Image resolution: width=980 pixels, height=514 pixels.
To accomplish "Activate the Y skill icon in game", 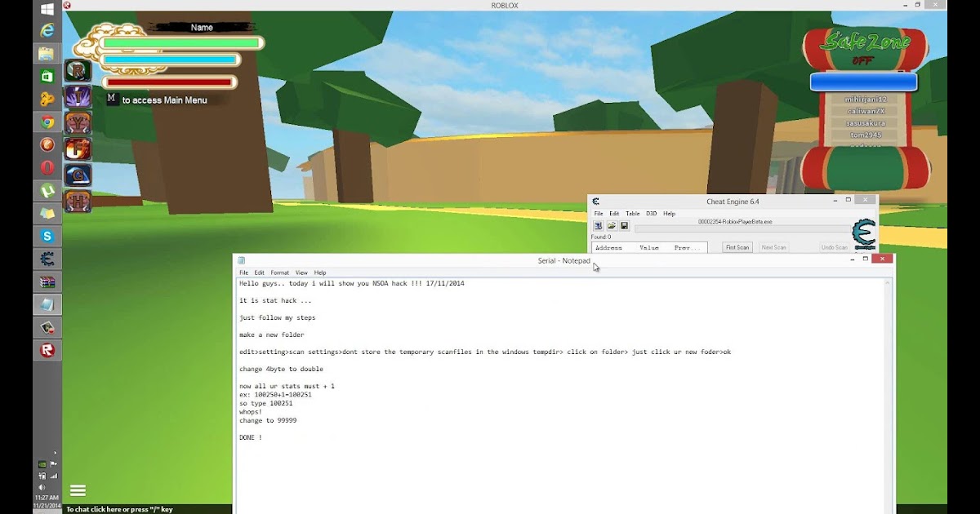I will 78,123.
